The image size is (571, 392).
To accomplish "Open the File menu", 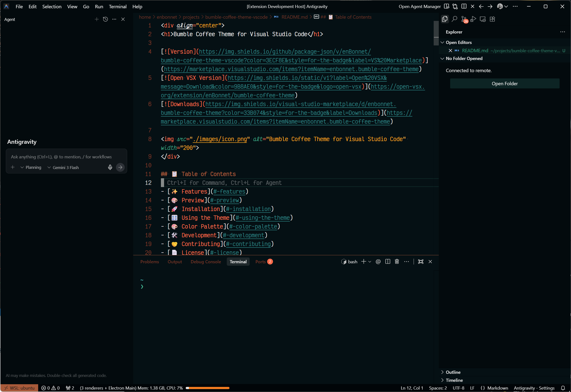I will click(19, 6).
